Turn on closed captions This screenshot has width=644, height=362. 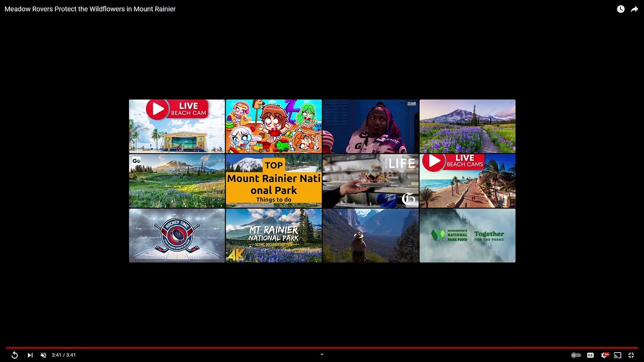590,355
